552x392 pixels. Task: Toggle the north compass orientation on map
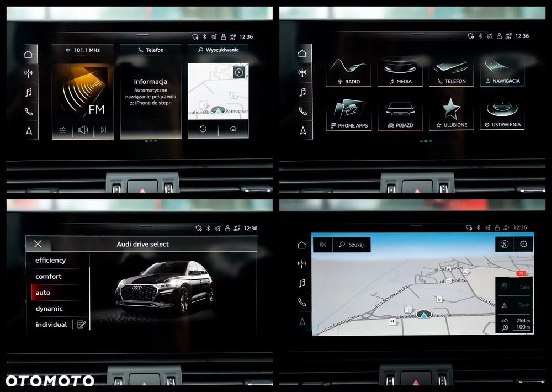[x=505, y=244]
